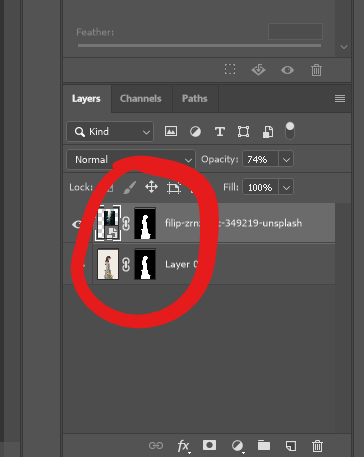
Task: Expand the Opacity slider arrow
Action: click(286, 159)
